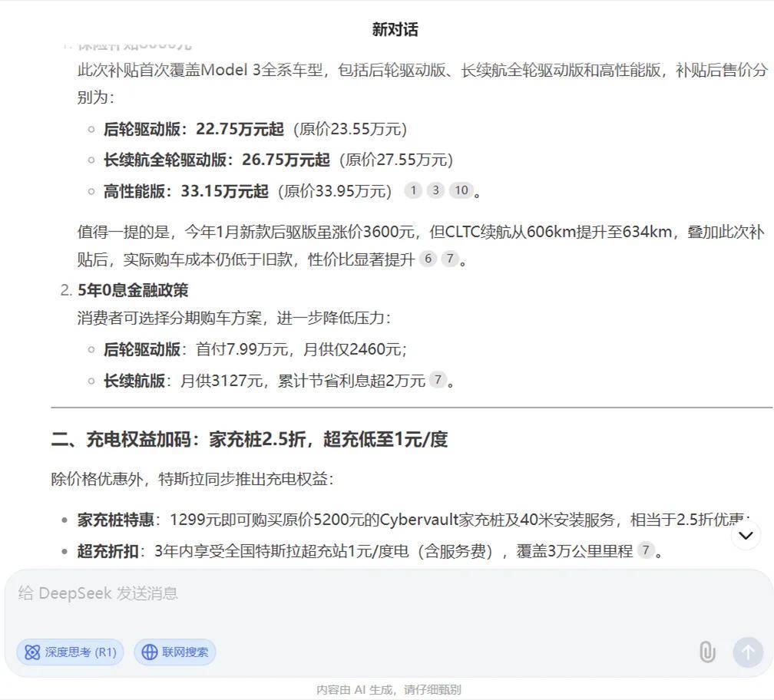Open citation 3 after 高性能版 price

click(435, 190)
